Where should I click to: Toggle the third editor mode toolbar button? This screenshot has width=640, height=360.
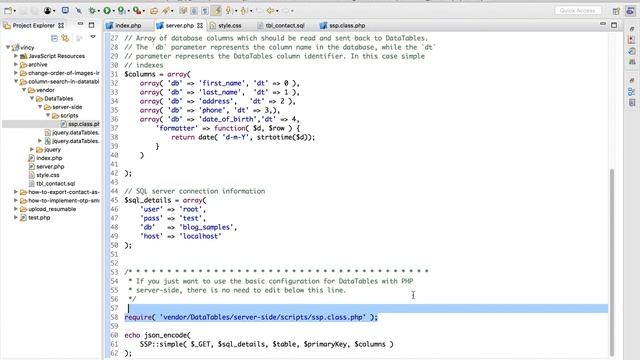[x=205, y=11]
